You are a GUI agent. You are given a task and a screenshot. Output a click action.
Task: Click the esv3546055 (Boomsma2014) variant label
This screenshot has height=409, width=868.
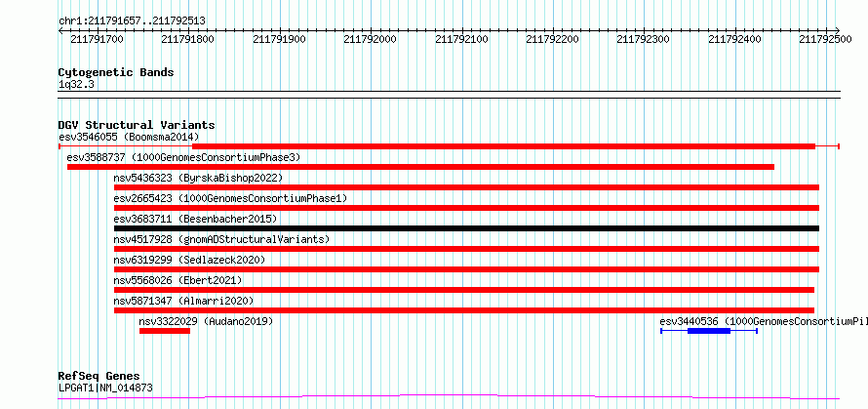129,137
